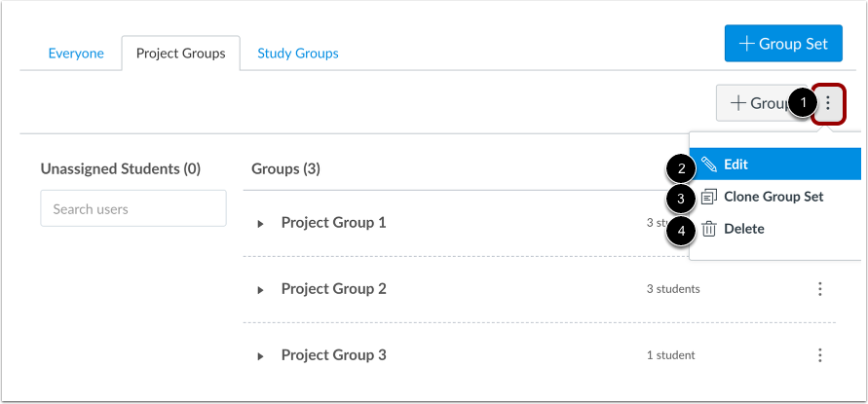Open Project Group 3 options kebab menu
This screenshot has width=868, height=404.
(x=820, y=355)
